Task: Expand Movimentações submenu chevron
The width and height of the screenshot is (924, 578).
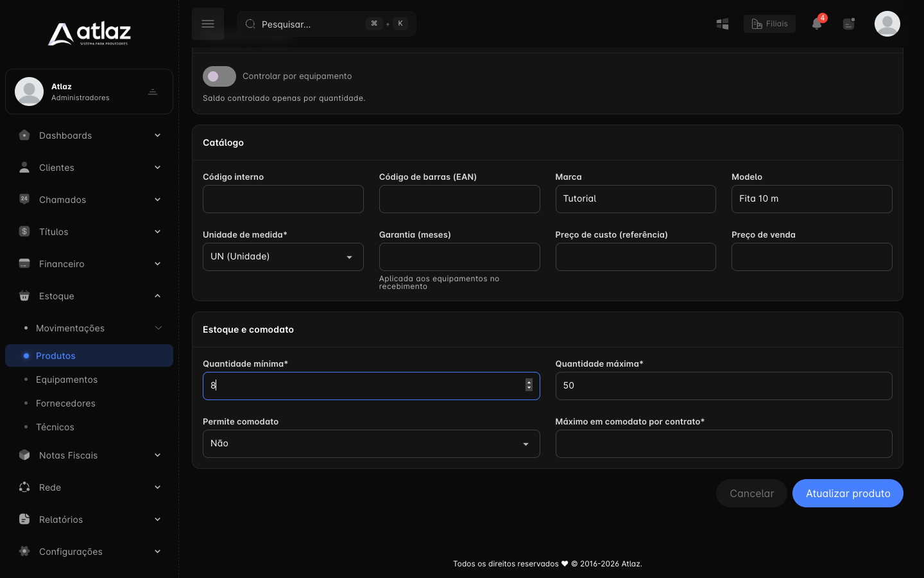Action: tap(158, 328)
